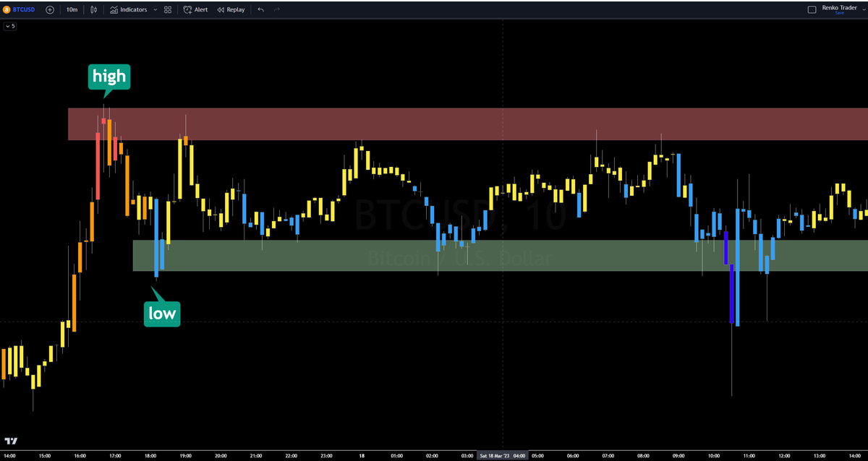This screenshot has height=461, width=868.
Task: Start bar Replay mode
Action: tap(220, 9)
